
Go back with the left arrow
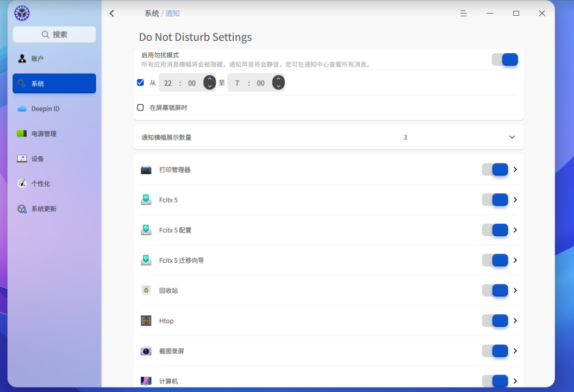click(112, 14)
